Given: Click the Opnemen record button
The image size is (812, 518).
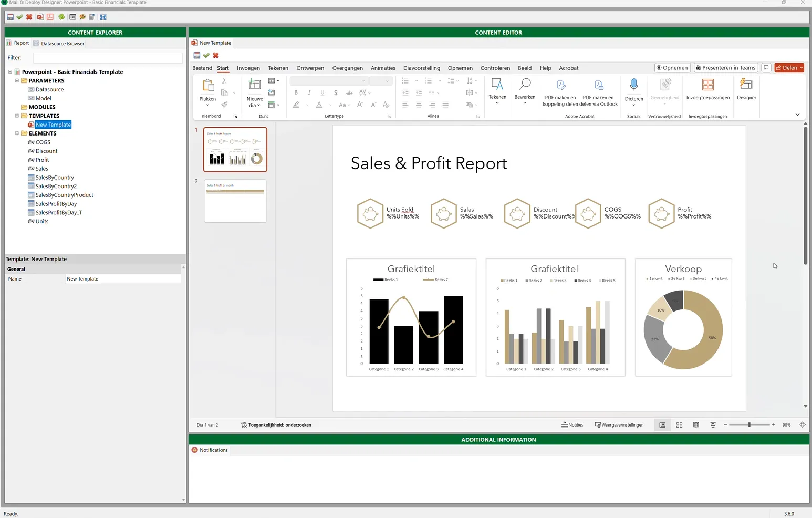Looking at the screenshot, I should pyautogui.click(x=672, y=68).
